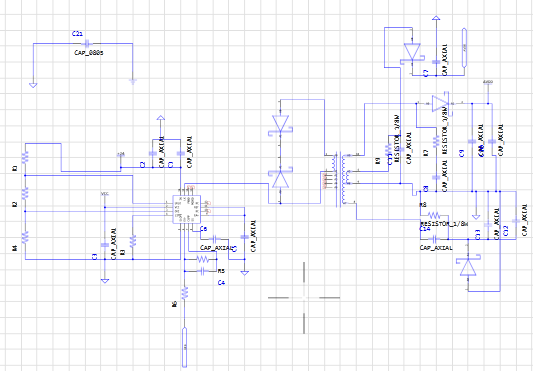Viewport: 533px width, 371px height.
Task: Select resistor R5 symbol below the IC
Action: pyautogui.click(x=203, y=259)
